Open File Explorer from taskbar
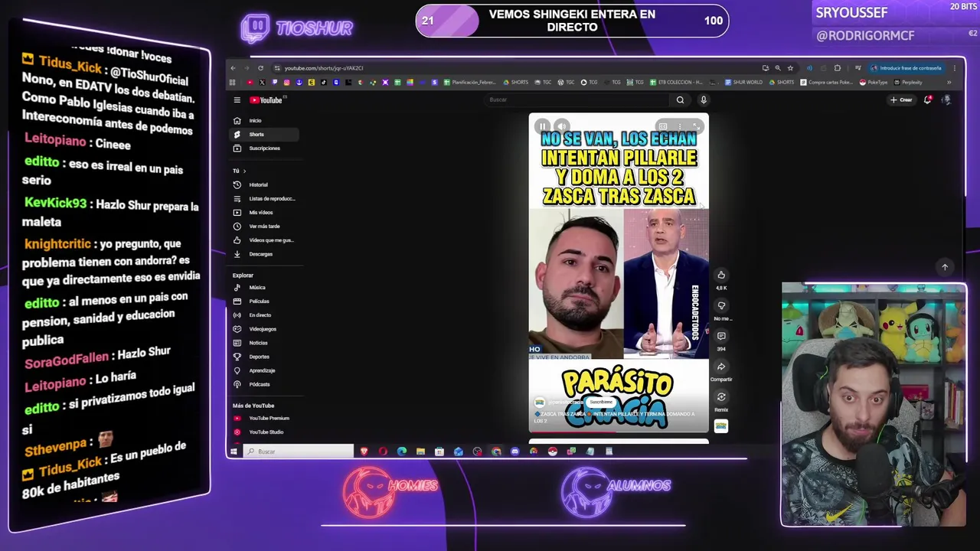The height and width of the screenshot is (551, 980). coord(420,452)
